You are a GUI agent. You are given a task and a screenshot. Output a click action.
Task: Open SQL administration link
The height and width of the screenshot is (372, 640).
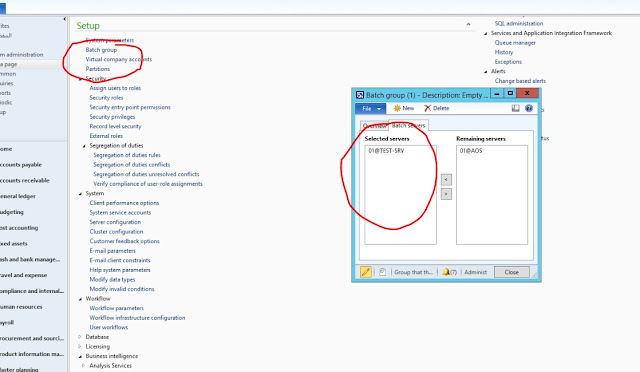(x=519, y=24)
